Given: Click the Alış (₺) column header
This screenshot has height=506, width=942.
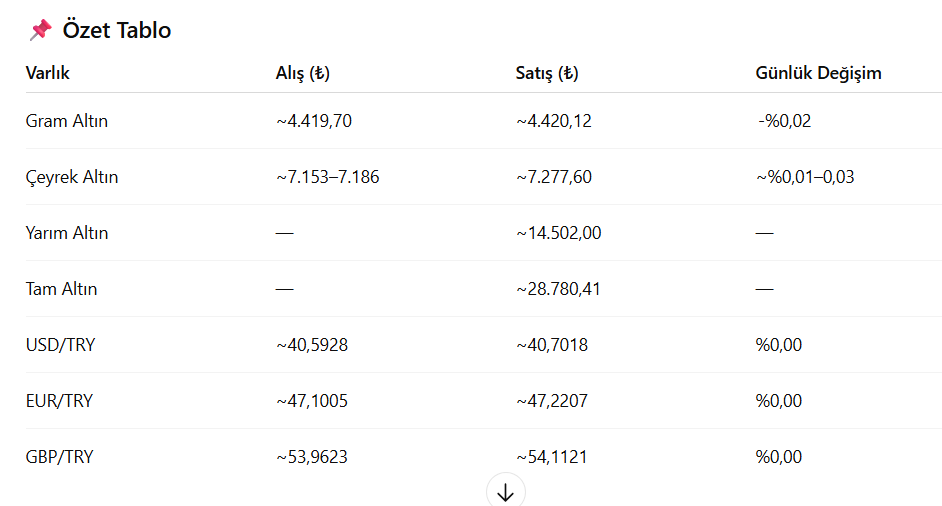Looking at the screenshot, I should pos(302,73).
